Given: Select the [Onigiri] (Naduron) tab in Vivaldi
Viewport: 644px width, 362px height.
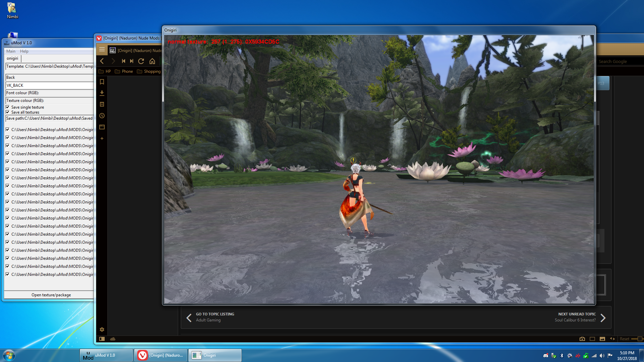Looking at the screenshot, I should tap(136, 50).
